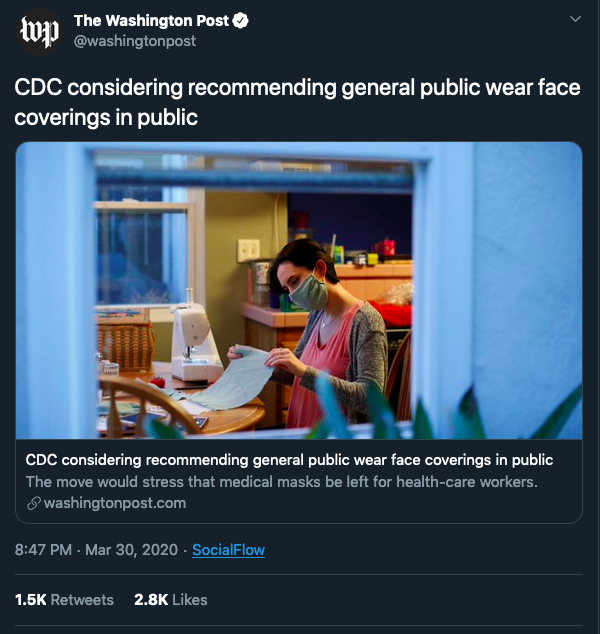The image size is (600, 634).
Task: Click the 8:47 PM timestamp
Action: click(x=46, y=550)
